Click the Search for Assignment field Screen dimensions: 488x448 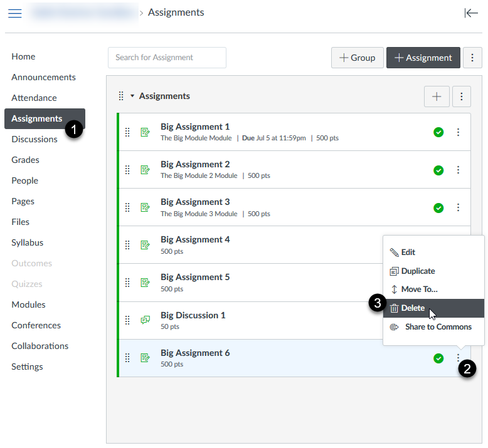[167, 58]
